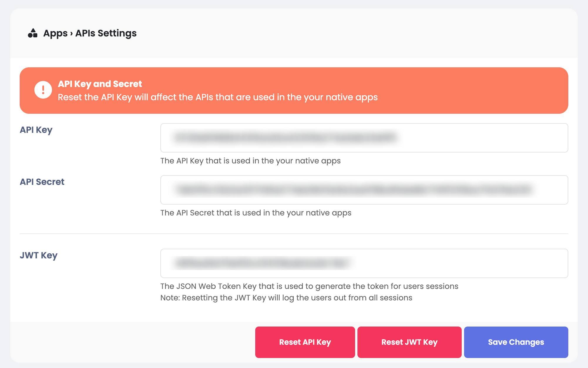Image resolution: width=588 pixels, height=368 pixels.
Task: Click the JSON Web Token Key description line
Action: tap(309, 286)
